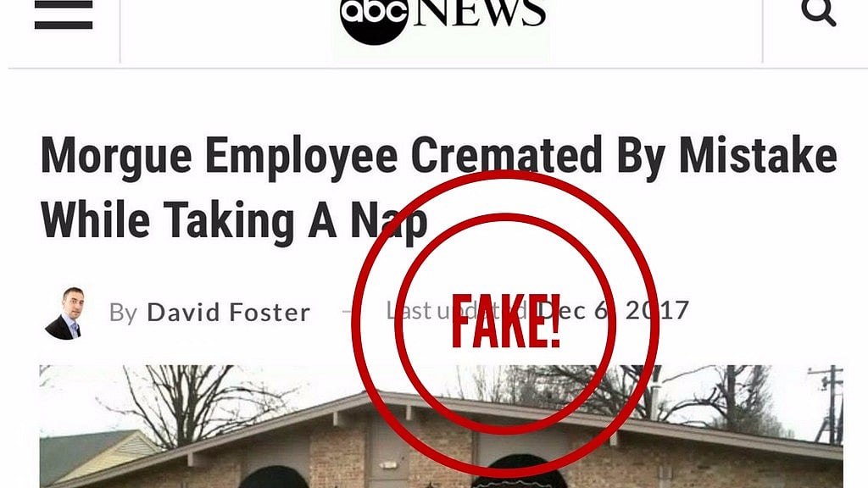Click the word 'Cremated' in the headline

pyautogui.click(x=506, y=155)
